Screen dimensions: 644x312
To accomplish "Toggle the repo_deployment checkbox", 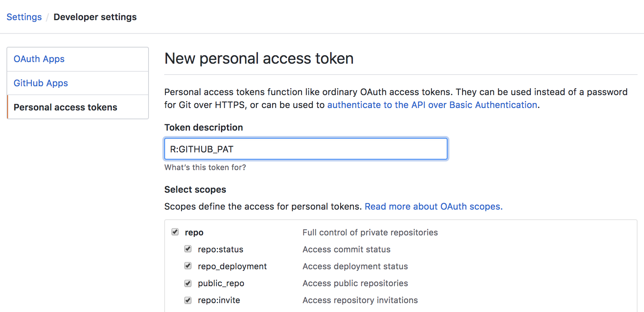I will (188, 266).
